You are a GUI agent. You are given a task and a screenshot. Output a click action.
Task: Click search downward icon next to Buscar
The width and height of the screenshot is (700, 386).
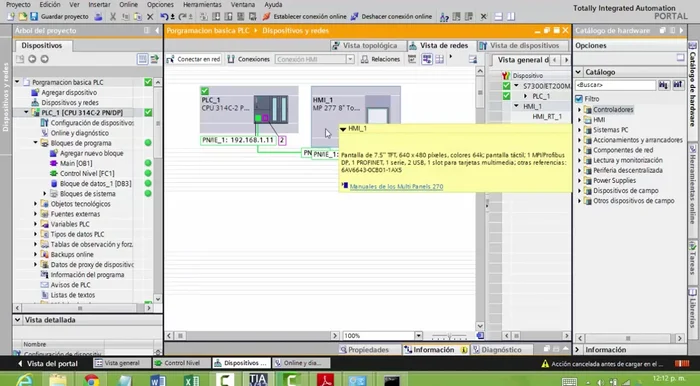[x=664, y=85]
